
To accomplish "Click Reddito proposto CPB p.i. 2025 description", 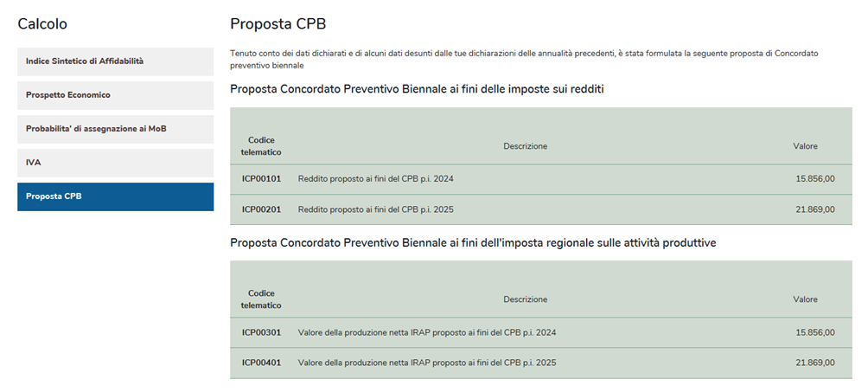I will coord(375,209).
